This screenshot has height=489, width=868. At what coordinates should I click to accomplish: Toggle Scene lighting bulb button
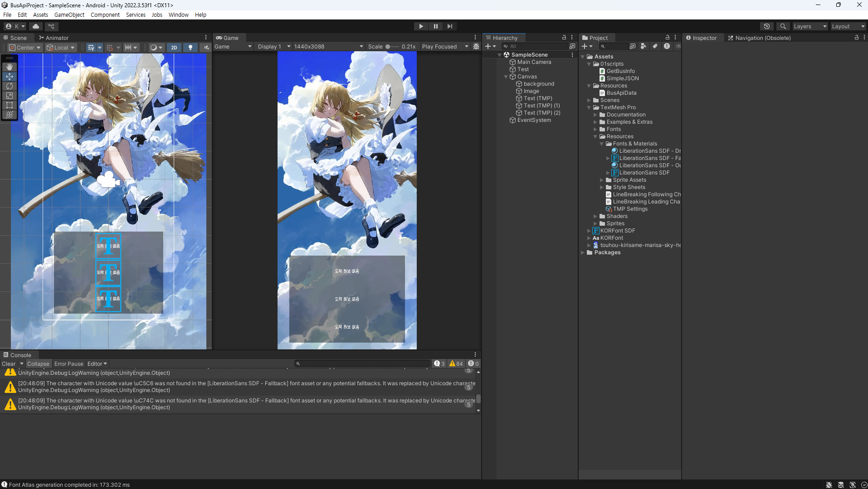tap(190, 48)
